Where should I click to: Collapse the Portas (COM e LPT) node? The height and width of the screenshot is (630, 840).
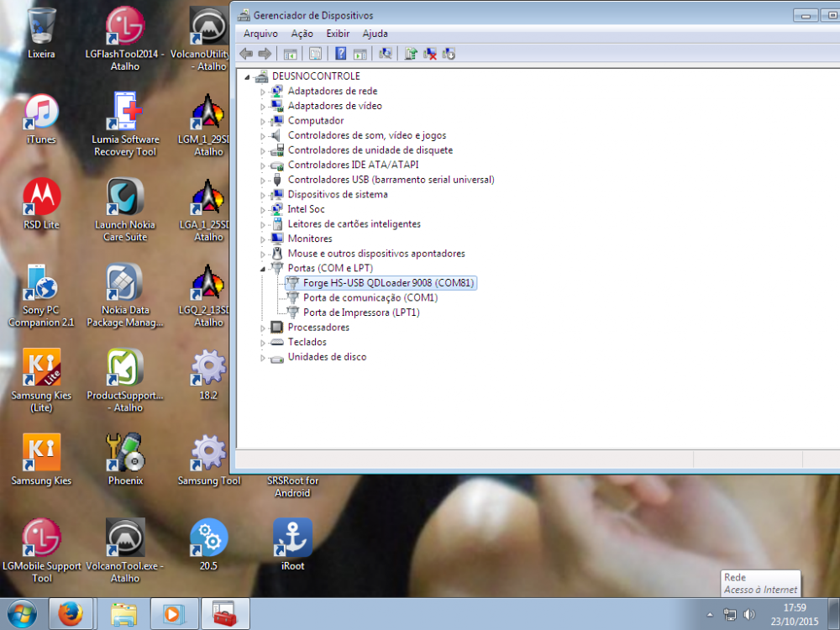coord(262,269)
